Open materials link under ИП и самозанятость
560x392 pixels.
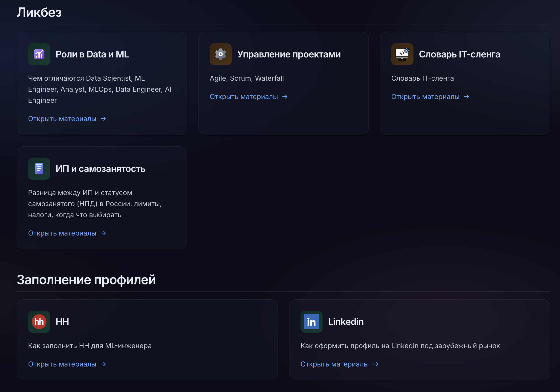67,233
